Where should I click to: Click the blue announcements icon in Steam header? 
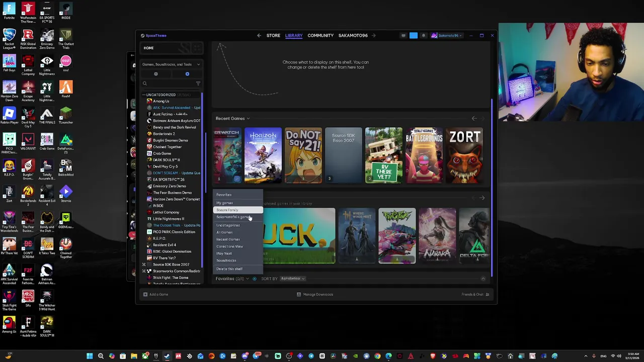point(414,36)
